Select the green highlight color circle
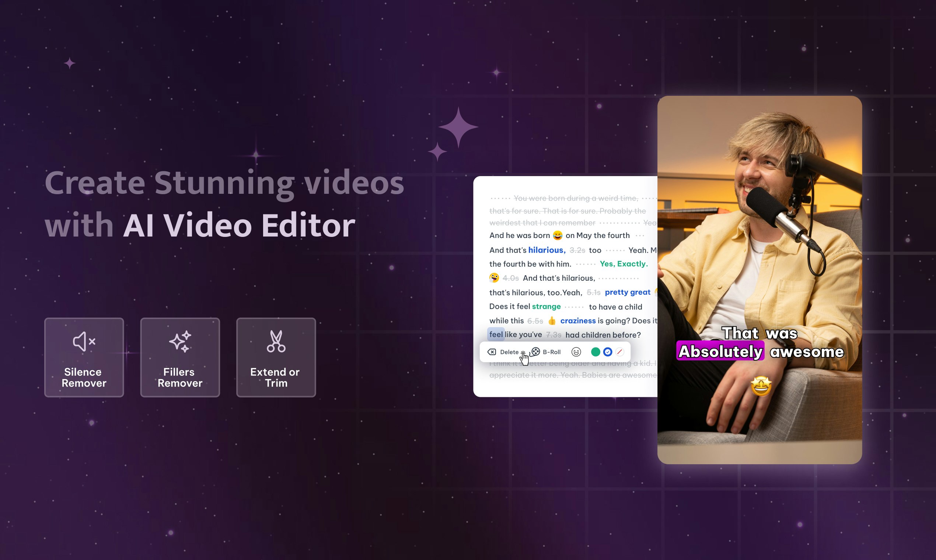The width and height of the screenshot is (936, 560). [x=596, y=352]
